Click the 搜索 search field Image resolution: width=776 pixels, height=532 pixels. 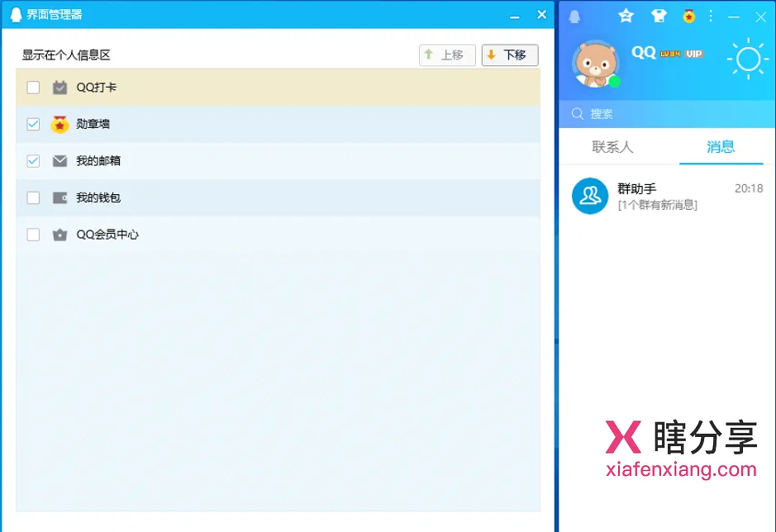(x=667, y=114)
